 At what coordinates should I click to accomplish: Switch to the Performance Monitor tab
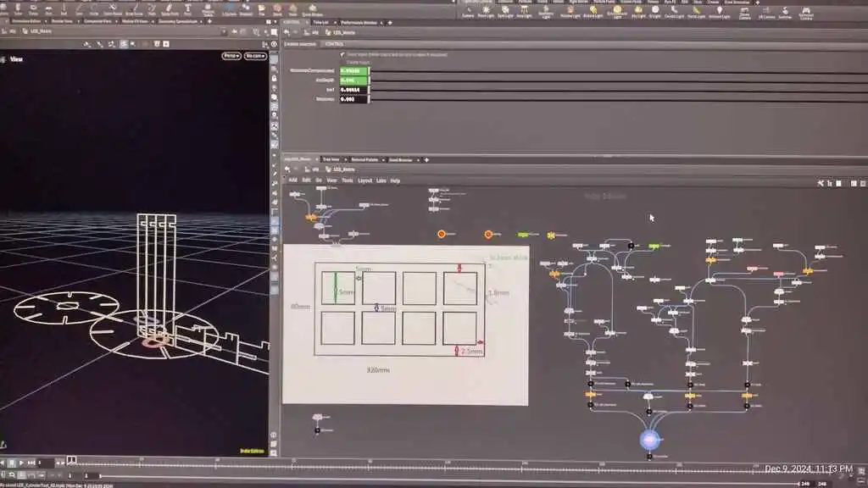pyautogui.click(x=359, y=23)
